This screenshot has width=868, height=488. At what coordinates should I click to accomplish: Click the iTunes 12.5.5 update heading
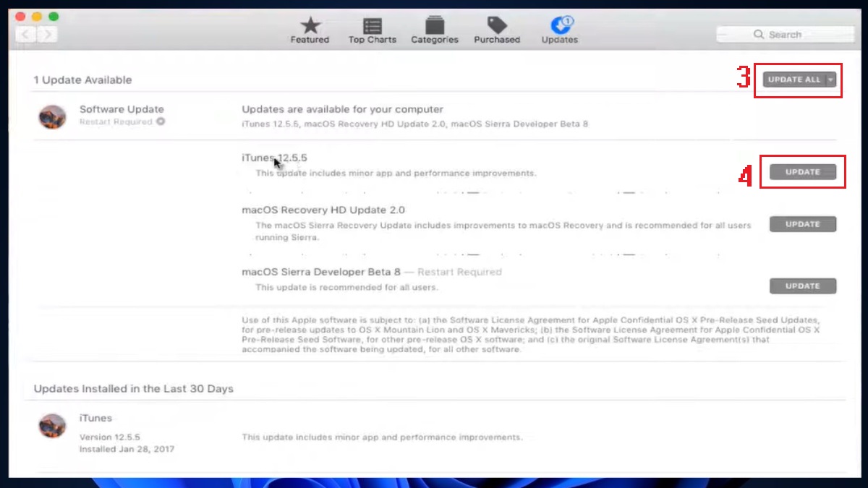(274, 157)
